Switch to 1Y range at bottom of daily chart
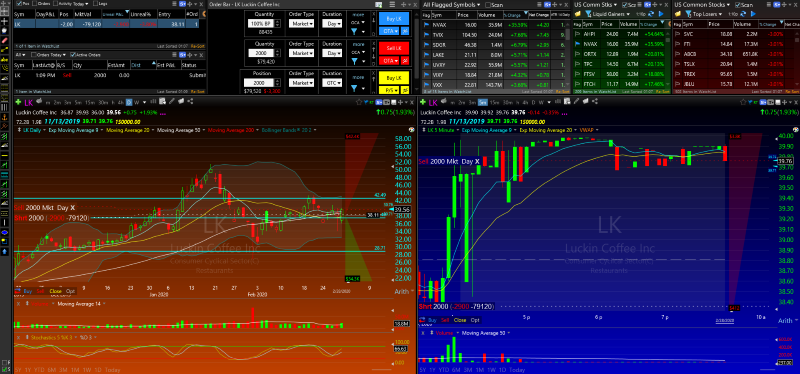The height and width of the screenshot is (374, 800). pyautogui.click(x=29, y=370)
